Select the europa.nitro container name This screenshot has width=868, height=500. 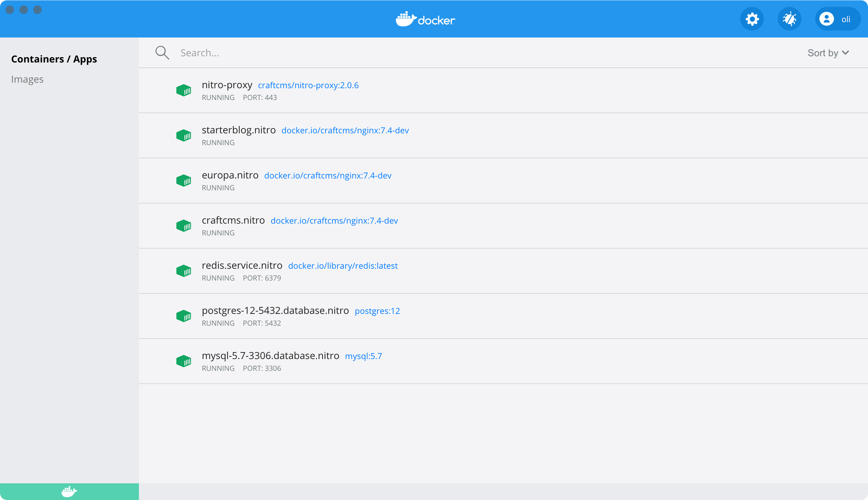point(230,175)
